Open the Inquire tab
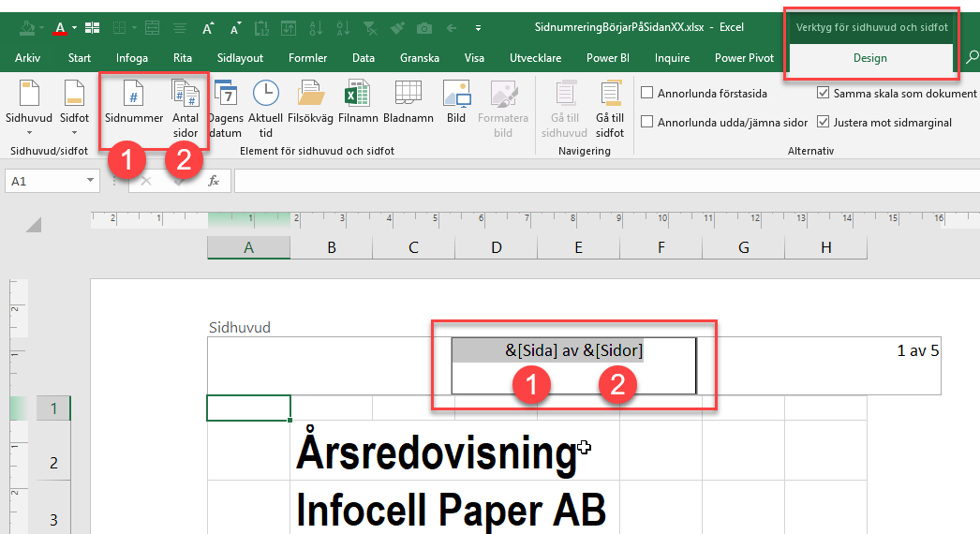The height and width of the screenshot is (534, 980). [672, 57]
